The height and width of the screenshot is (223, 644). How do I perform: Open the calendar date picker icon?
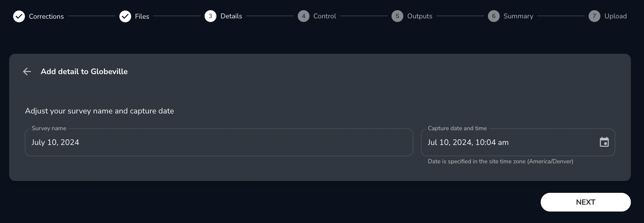(604, 142)
